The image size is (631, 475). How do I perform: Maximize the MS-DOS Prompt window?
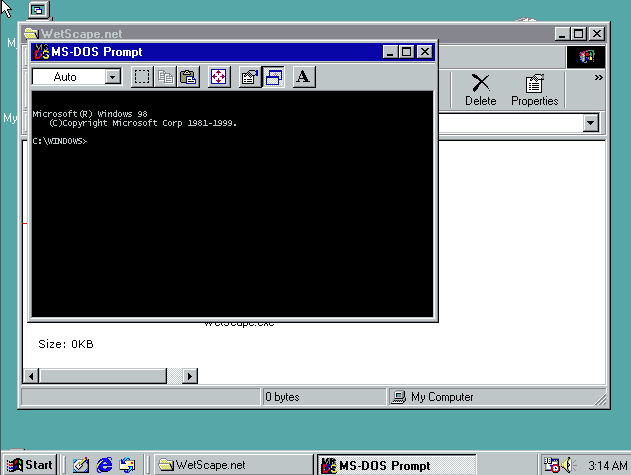point(406,52)
